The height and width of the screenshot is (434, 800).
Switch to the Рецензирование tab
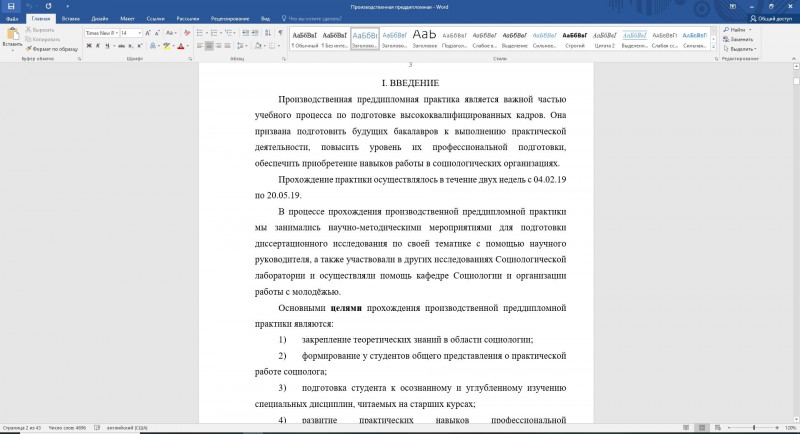(x=230, y=18)
